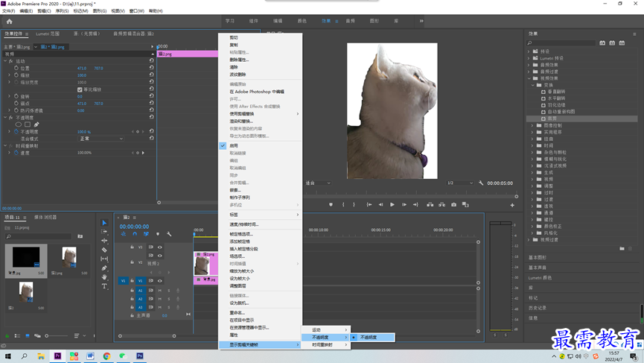Select the Razor tool
644x363 pixels.
[x=104, y=250]
